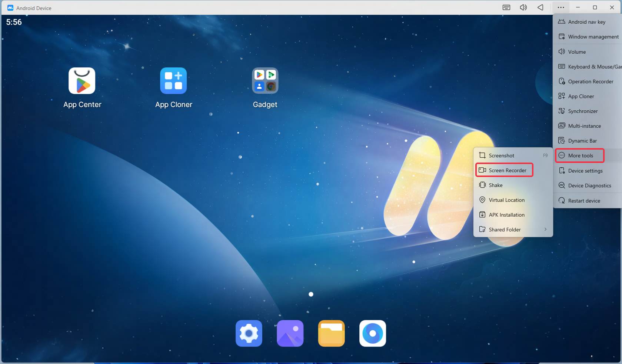Select Dynamic Bar in the menu
This screenshot has width=622, height=364.
coord(588,141)
